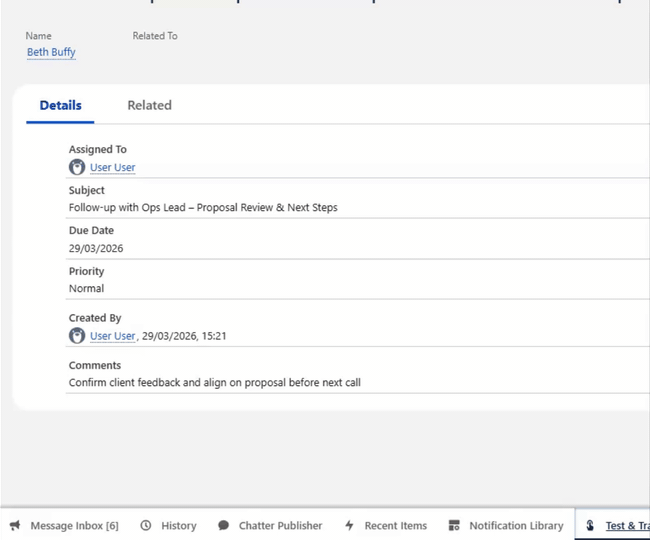
Task: Click the Notification Library icon
Action: 454,525
